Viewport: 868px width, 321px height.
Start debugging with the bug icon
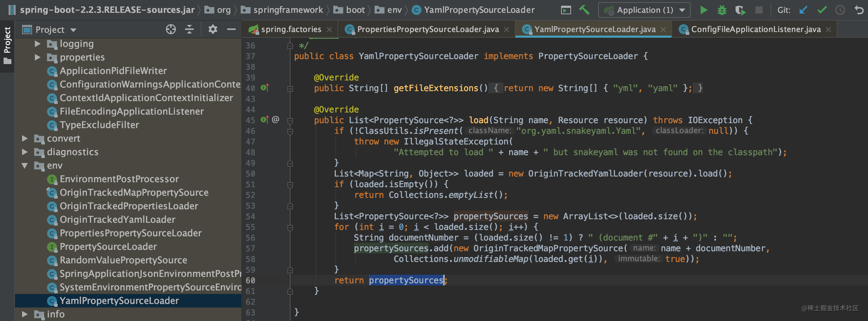722,10
